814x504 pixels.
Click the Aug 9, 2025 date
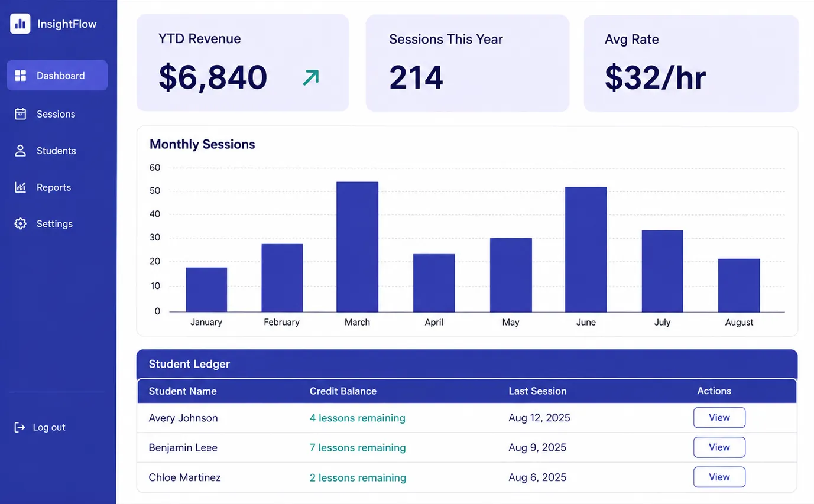tap(537, 448)
